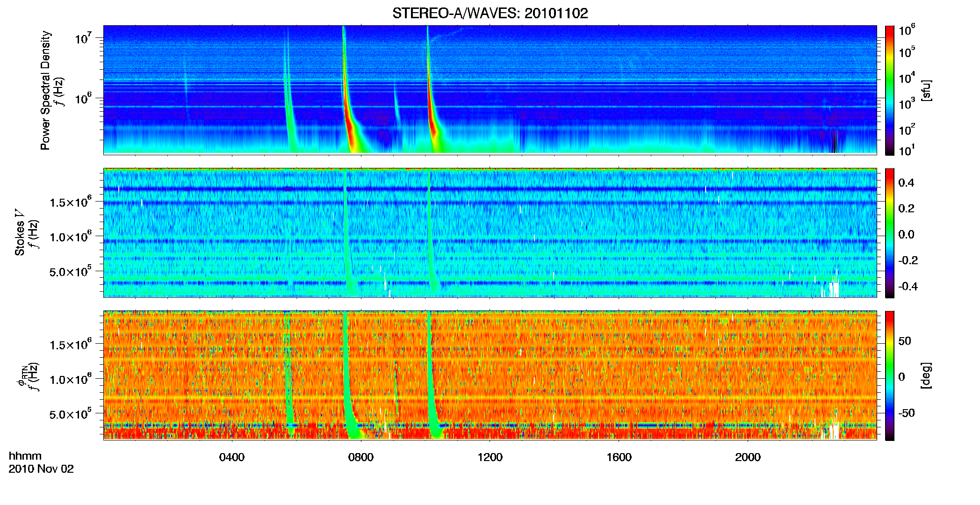The height and width of the screenshot is (505, 980).
Task: Click the Stokes V axis label
Action: pos(20,233)
